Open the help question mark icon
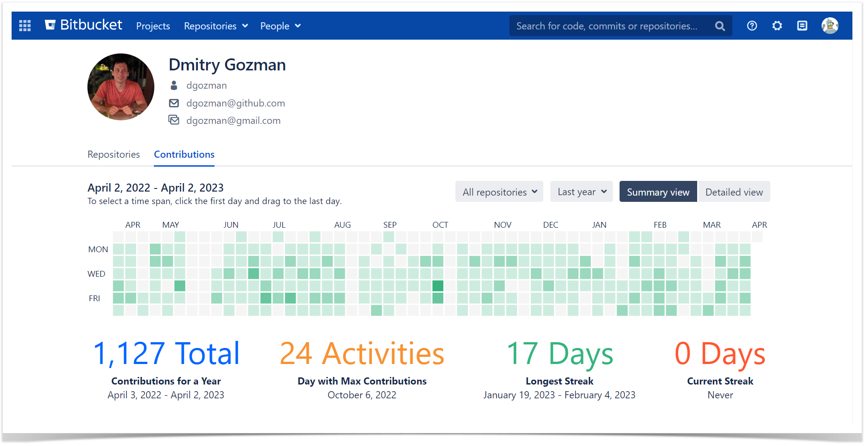The height and width of the screenshot is (446, 868). (x=752, y=26)
